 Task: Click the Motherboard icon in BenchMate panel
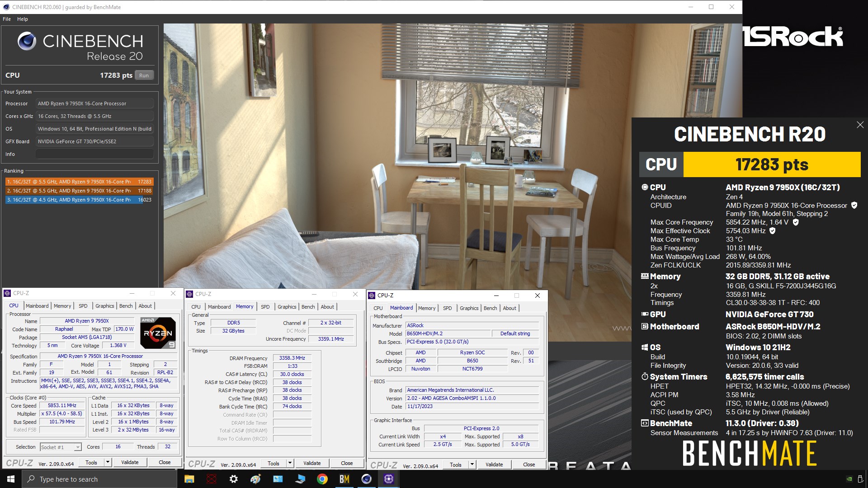[645, 326]
